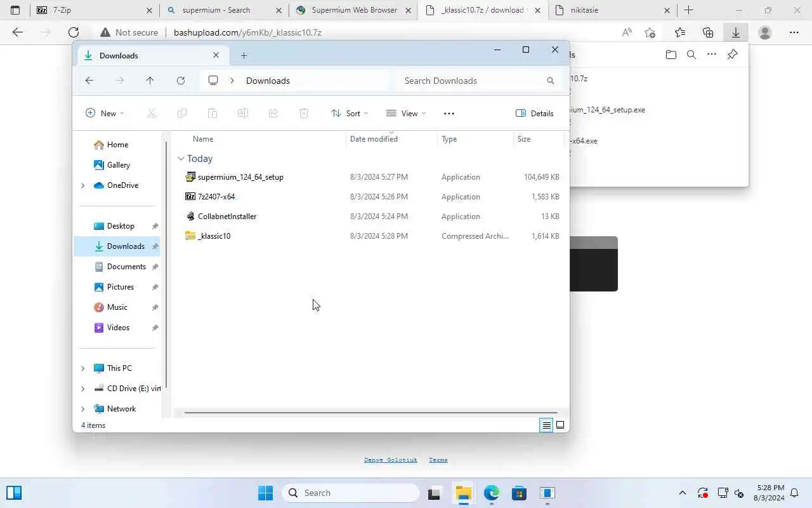Click Edge Read aloud icon

627,32
